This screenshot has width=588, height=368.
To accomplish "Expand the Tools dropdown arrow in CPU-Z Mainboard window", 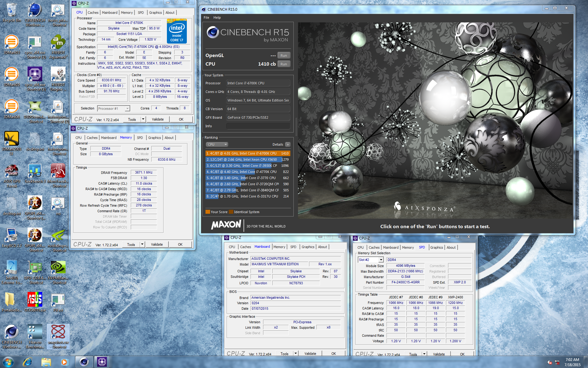I will [x=296, y=354].
